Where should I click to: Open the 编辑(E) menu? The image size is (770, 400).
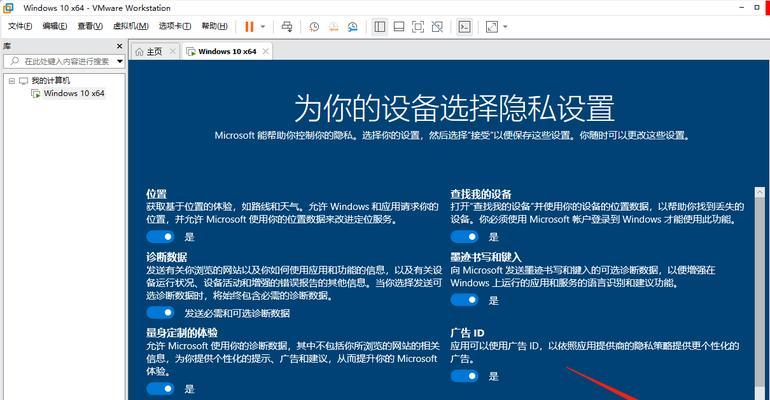click(55, 26)
